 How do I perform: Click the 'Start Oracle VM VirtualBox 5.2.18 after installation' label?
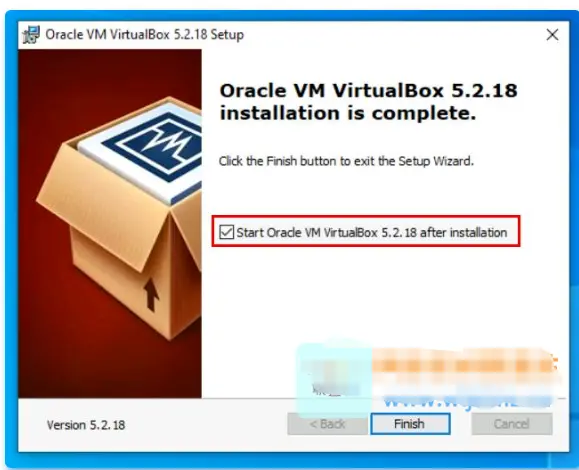(371, 233)
